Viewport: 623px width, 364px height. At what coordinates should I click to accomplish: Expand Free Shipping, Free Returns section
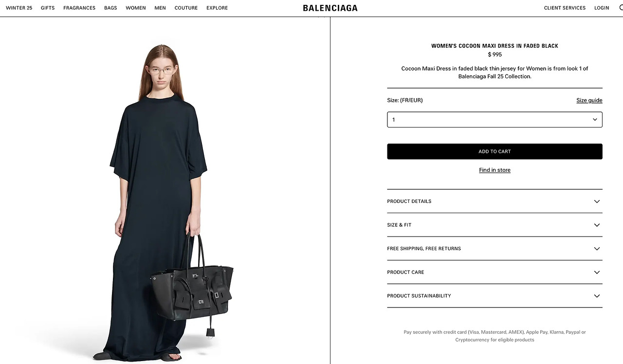coord(495,249)
